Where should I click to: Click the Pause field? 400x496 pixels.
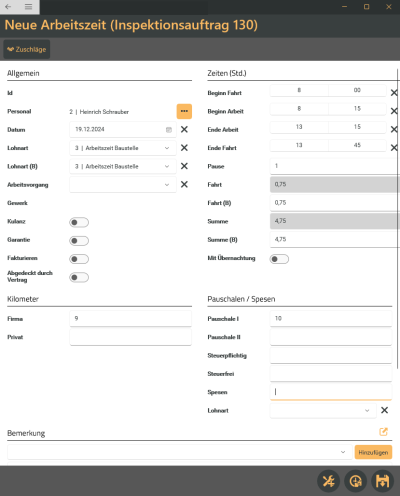pyautogui.click(x=334, y=166)
